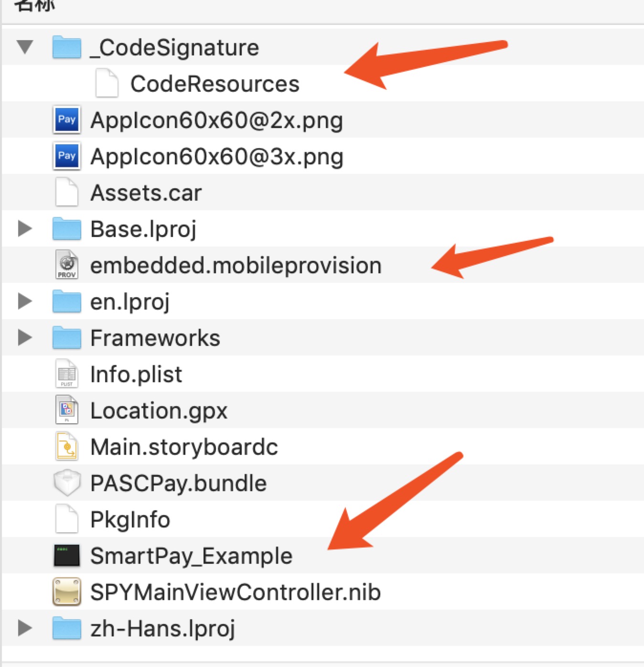Click the PASCPay.bundle package icon
The height and width of the screenshot is (667, 644).
(66, 483)
